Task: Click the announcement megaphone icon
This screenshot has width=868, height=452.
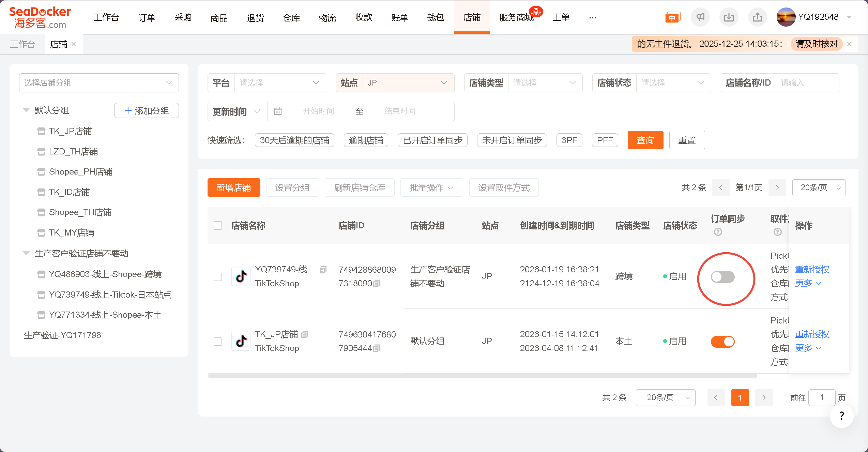Action: pos(700,17)
